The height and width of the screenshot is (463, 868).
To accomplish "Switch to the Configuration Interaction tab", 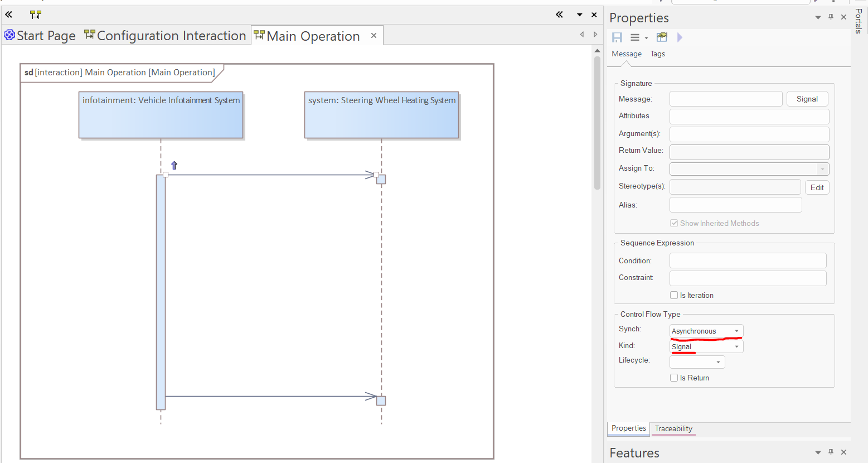I will (166, 36).
